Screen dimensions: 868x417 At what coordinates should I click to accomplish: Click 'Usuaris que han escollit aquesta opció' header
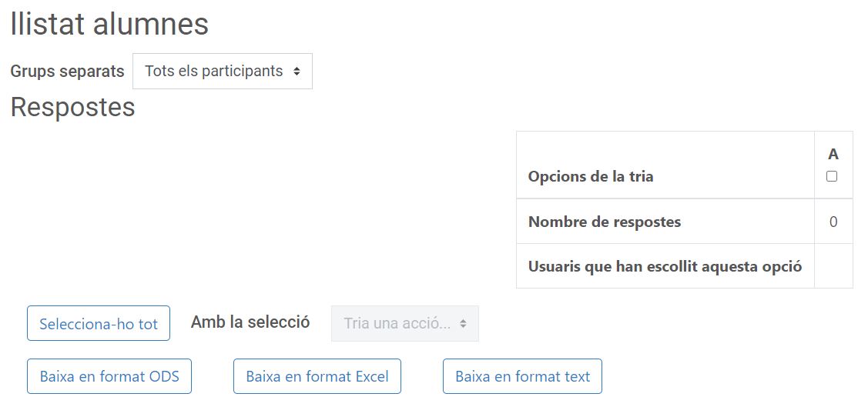point(665,266)
